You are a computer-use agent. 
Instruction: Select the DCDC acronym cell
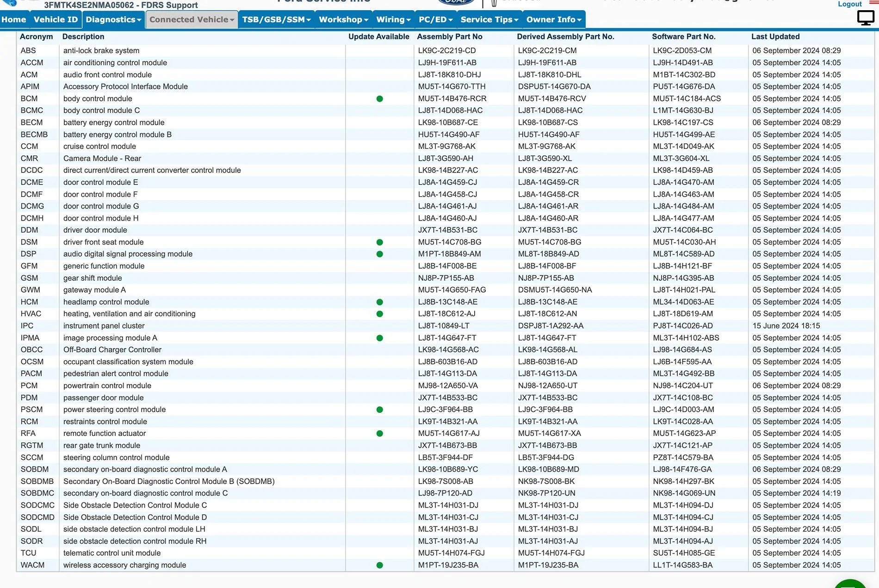coord(31,170)
